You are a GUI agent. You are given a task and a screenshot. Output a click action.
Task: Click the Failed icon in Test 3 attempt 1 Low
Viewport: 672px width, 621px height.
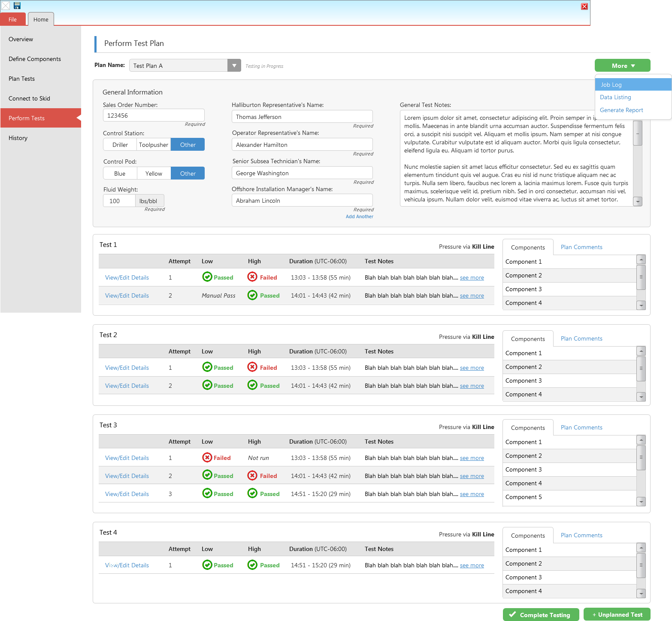click(207, 457)
